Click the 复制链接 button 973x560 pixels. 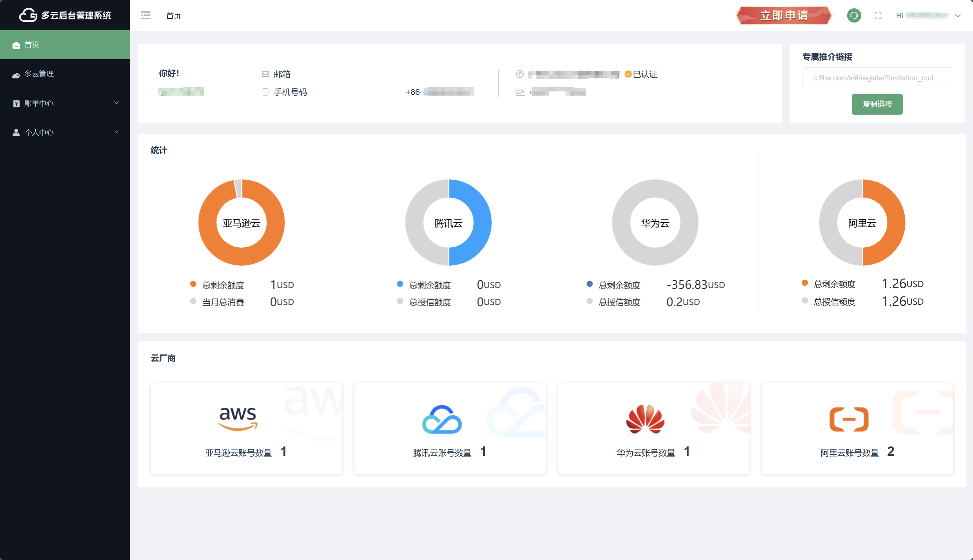877,104
